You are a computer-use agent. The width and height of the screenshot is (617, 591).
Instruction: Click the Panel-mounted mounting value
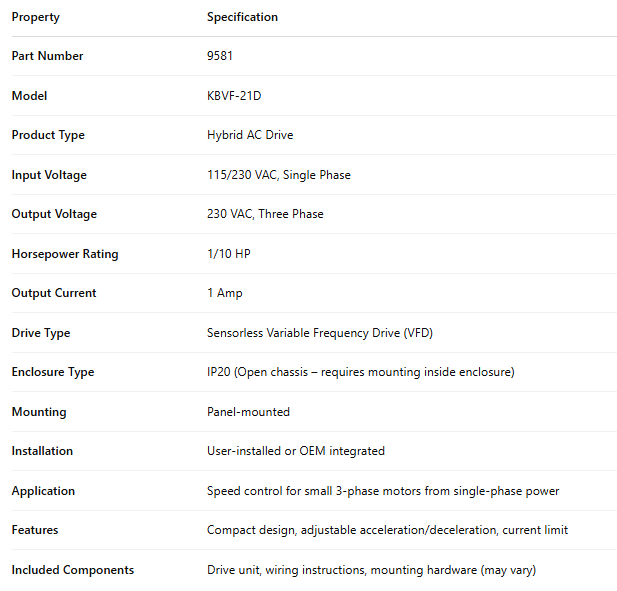tap(248, 412)
